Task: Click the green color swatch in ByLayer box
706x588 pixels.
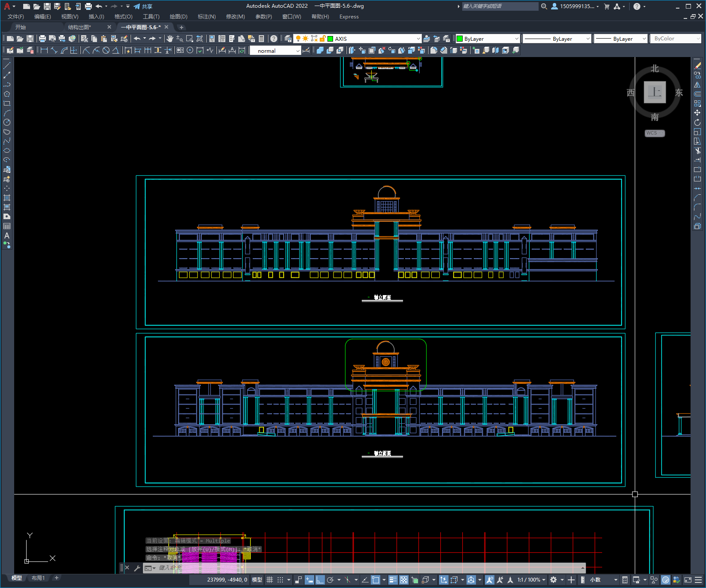Action: point(460,39)
